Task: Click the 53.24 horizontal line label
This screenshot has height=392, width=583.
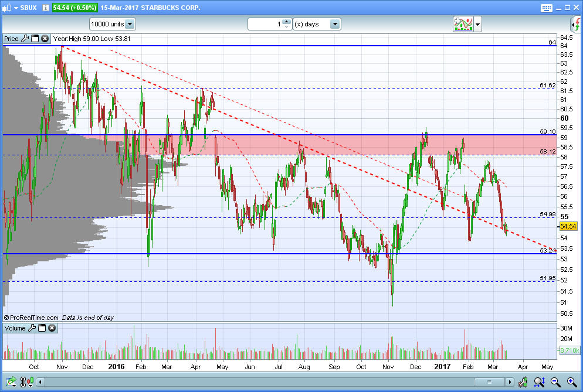Action: pos(548,250)
